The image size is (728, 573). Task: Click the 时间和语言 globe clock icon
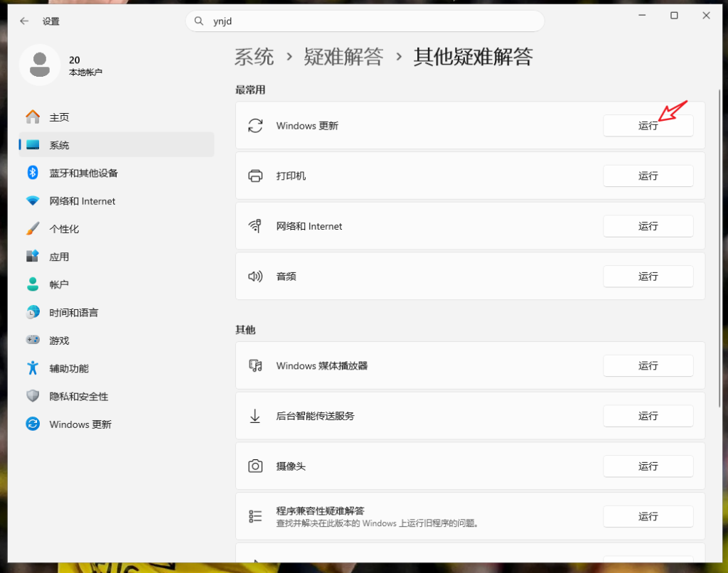pos(33,312)
